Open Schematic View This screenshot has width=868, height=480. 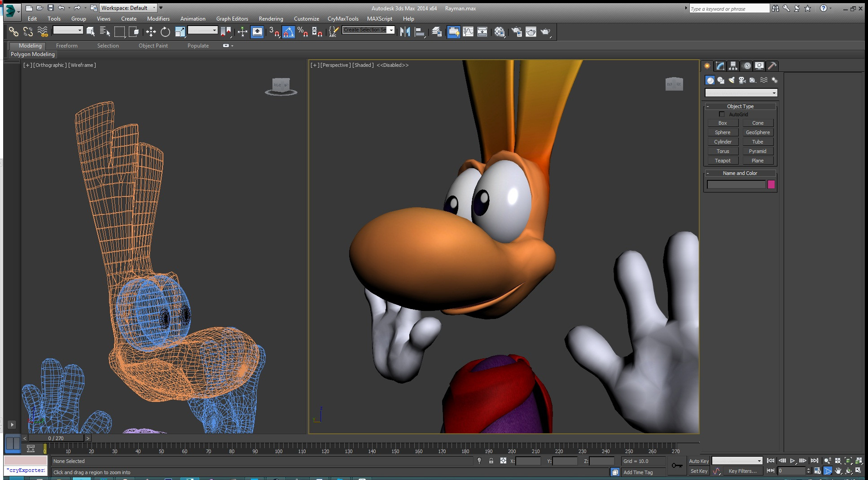click(482, 31)
